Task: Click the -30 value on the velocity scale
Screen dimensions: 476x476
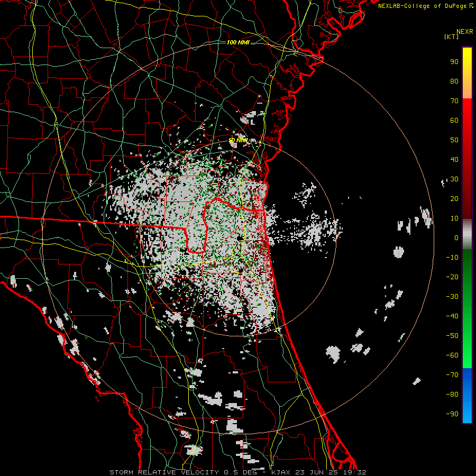Action: (x=452, y=297)
